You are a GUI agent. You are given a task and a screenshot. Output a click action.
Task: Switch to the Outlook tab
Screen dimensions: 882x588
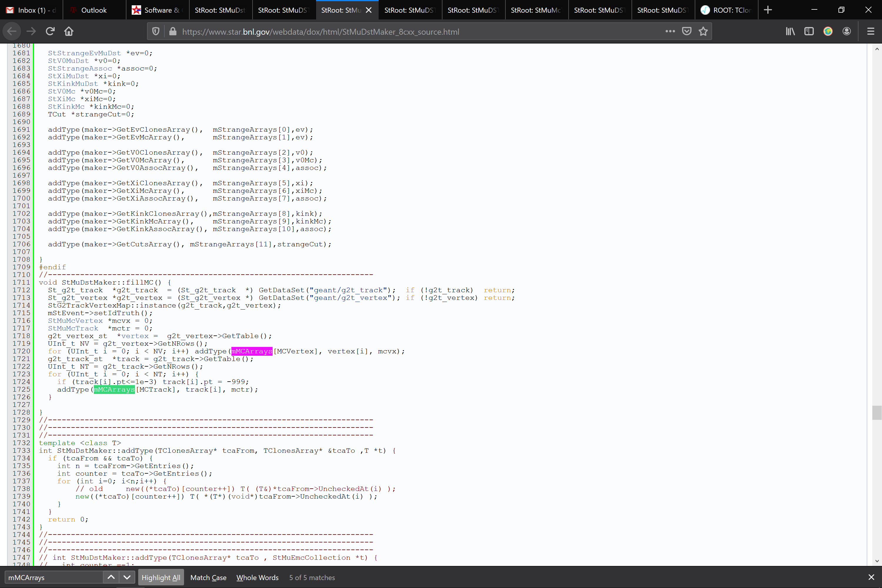(x=94, y=10)
